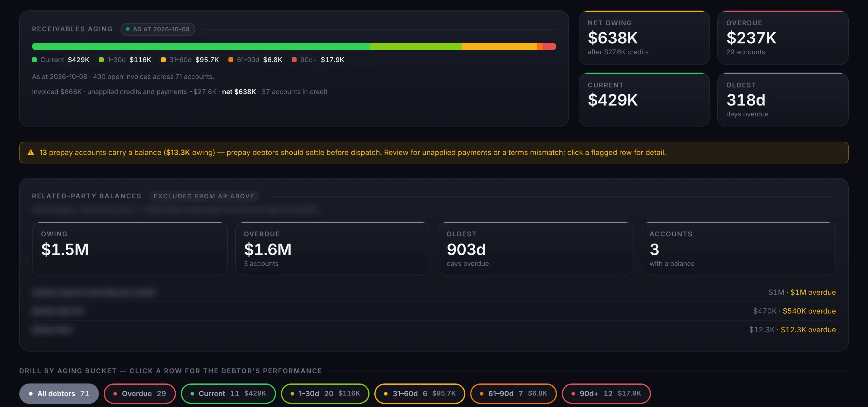Click the EXCLUDED FROM AR ABOVE badge
The image size is (868, 407).
[204, 196]
